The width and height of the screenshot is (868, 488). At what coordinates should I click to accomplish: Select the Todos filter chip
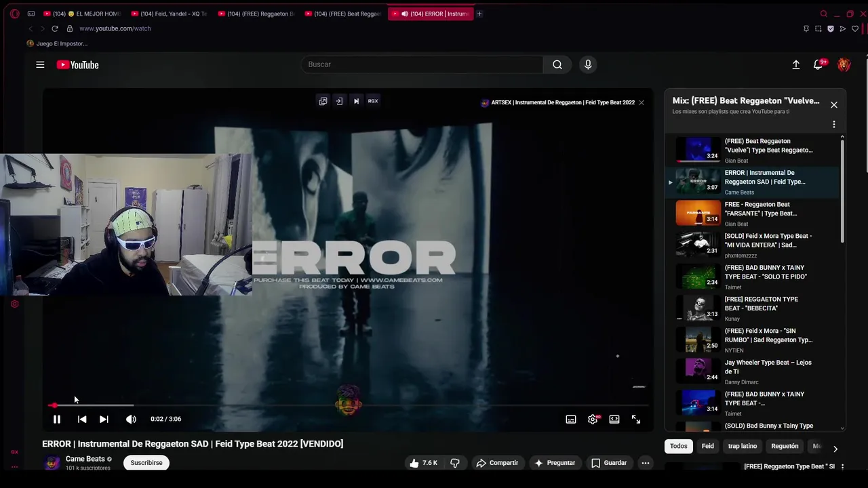tap(679, 446)
